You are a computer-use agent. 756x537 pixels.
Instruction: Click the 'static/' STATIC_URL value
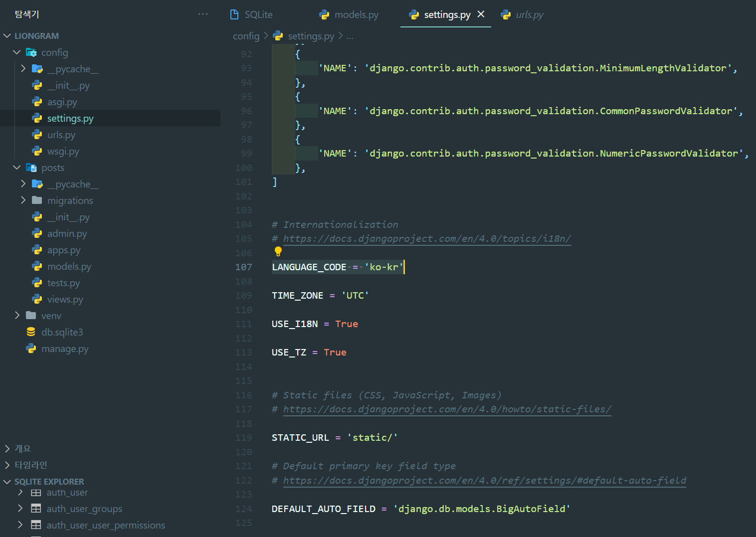[x=372, y=437]
